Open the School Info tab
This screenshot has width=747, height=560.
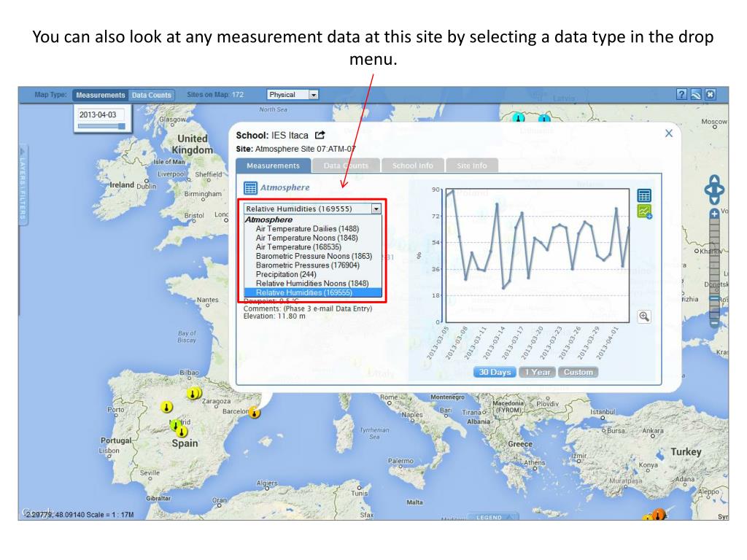413,166
